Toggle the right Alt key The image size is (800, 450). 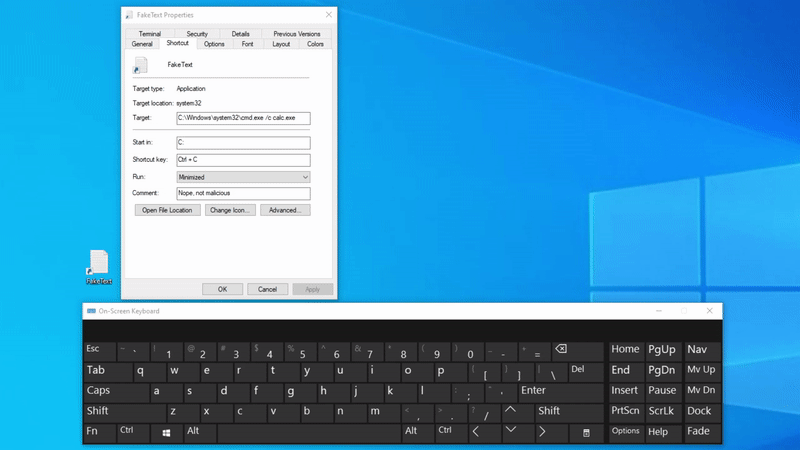417,433
